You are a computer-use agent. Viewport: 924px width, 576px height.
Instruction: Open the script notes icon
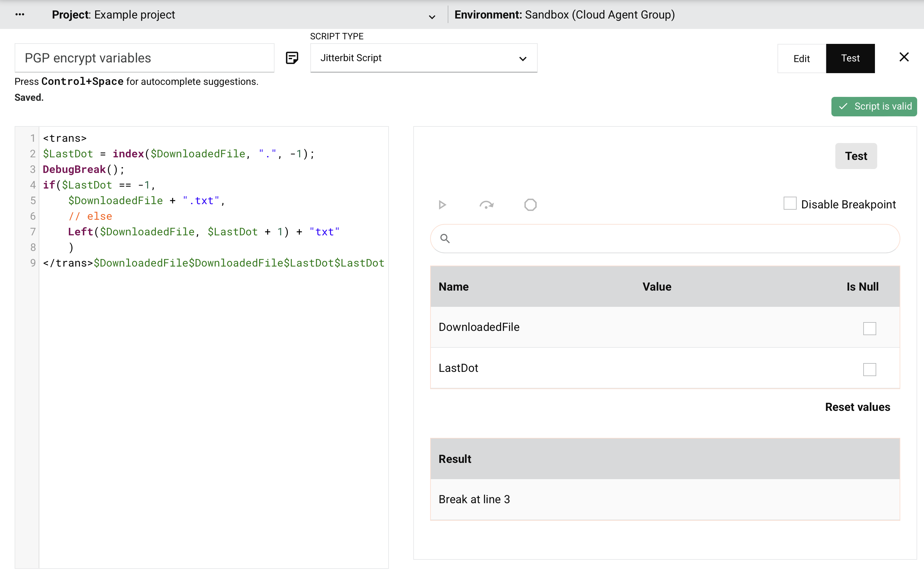tap(292, 58)
